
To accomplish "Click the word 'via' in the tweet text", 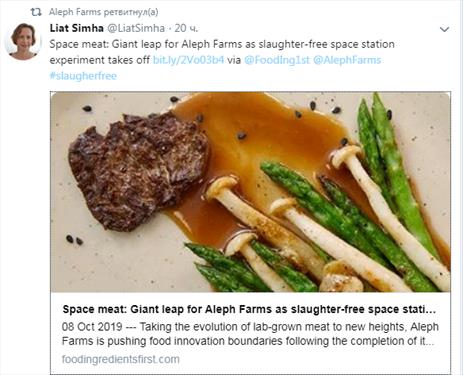I will pos(234,60).
